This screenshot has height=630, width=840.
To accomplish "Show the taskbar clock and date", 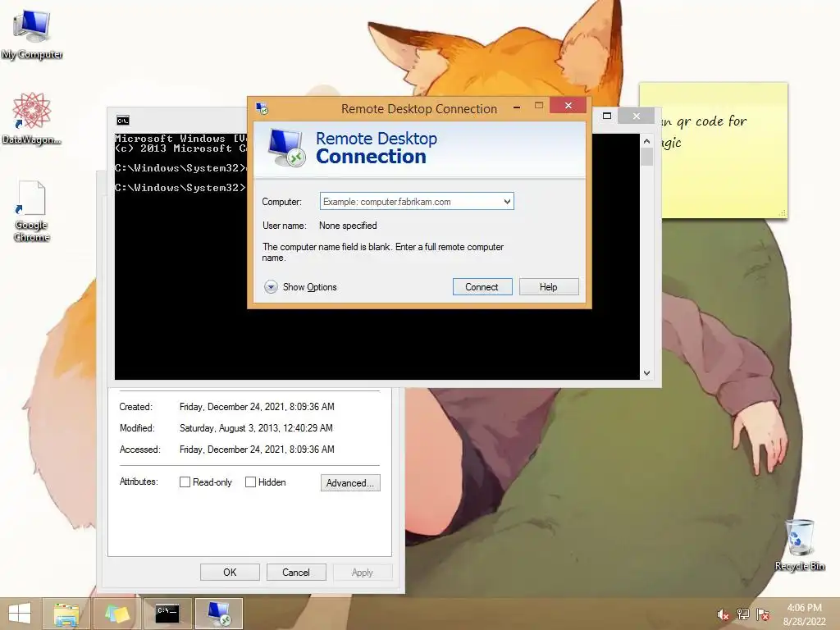I will pos(804,614).
